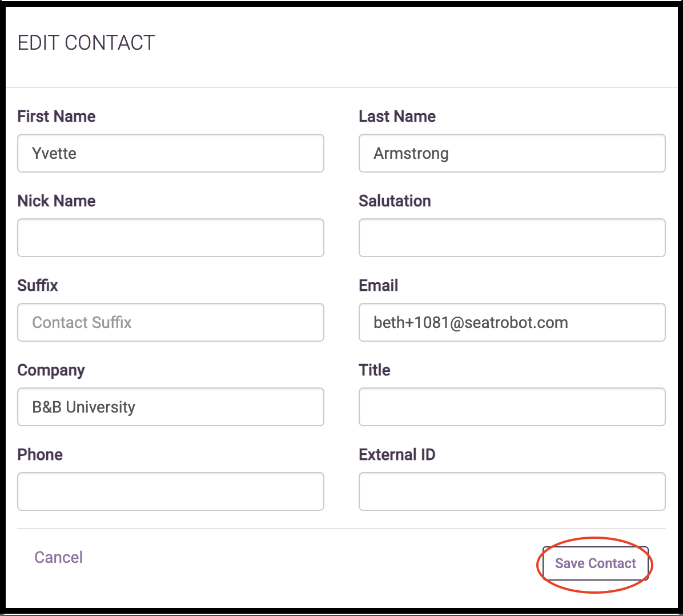Edit the email beth+1081@seatrobot.com field

(x=512, y=322)
